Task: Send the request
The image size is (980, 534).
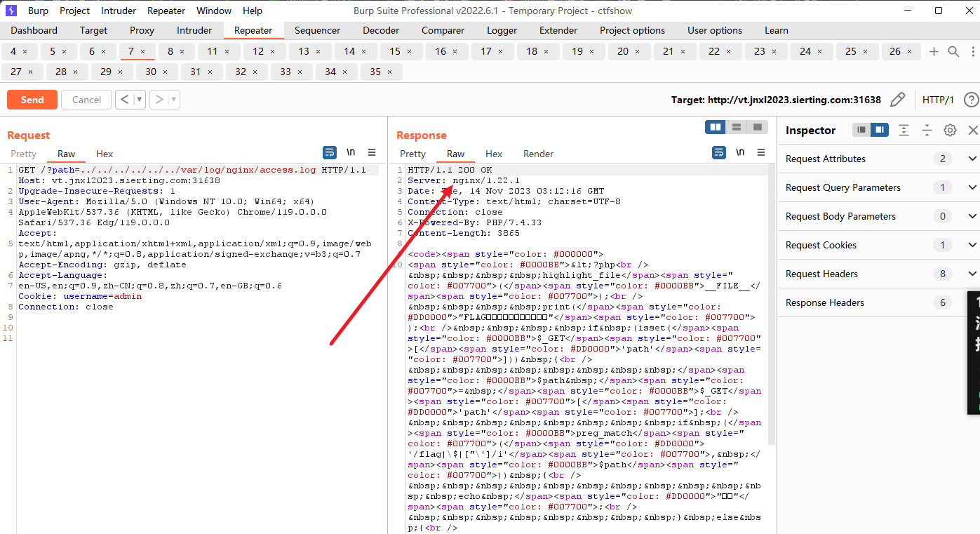Action: pyautogui.click(x=32, y=100)
